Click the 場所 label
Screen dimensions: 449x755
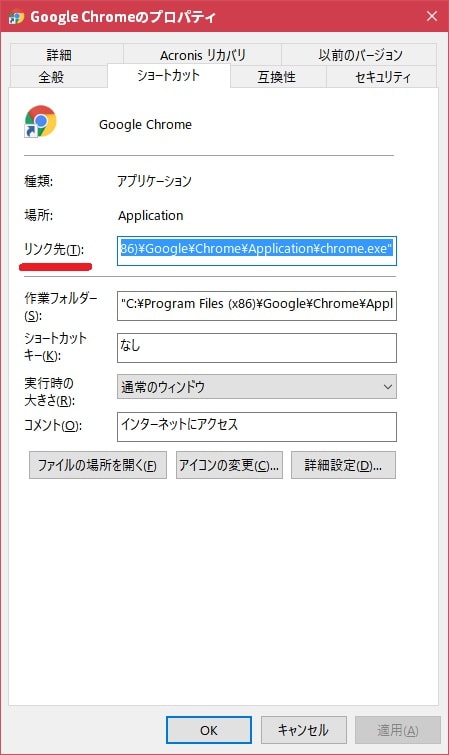coord(39,215)
